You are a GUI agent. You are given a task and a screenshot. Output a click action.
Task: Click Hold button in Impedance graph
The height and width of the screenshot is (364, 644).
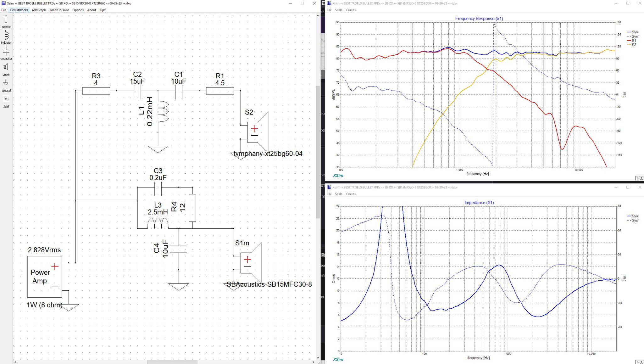pyautogui.click(x=640, y=362)
